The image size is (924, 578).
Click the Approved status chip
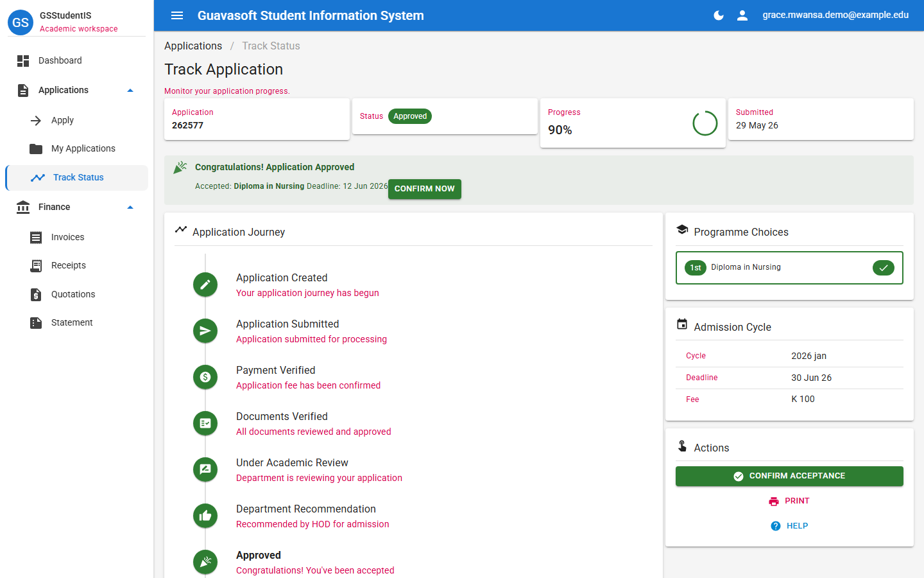pos(410,116)
